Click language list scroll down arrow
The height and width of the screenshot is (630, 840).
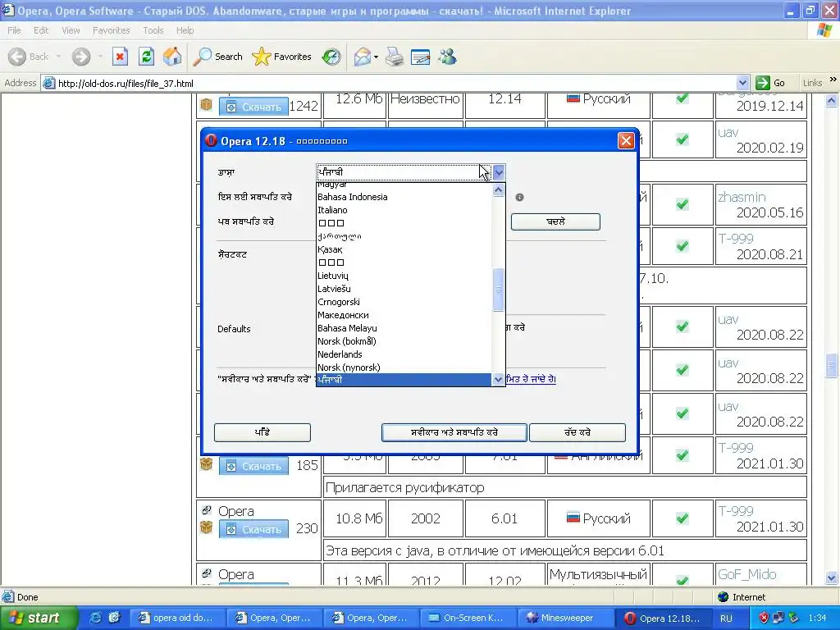498,379
